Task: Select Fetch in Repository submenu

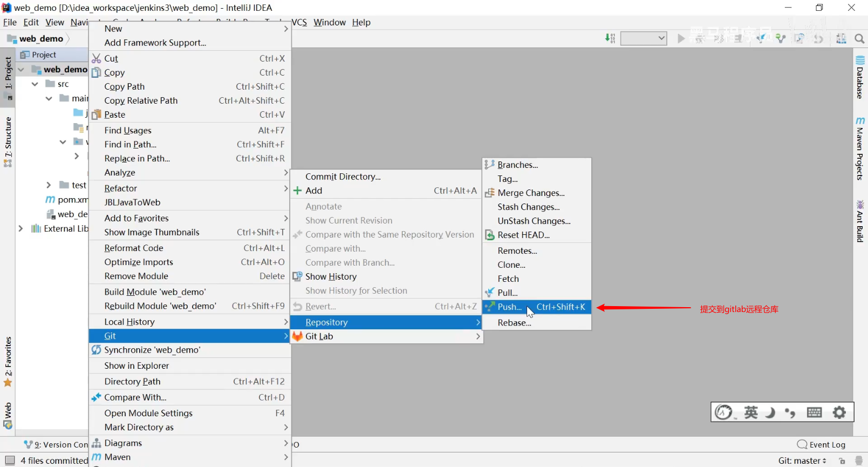Action: (537, 279)
